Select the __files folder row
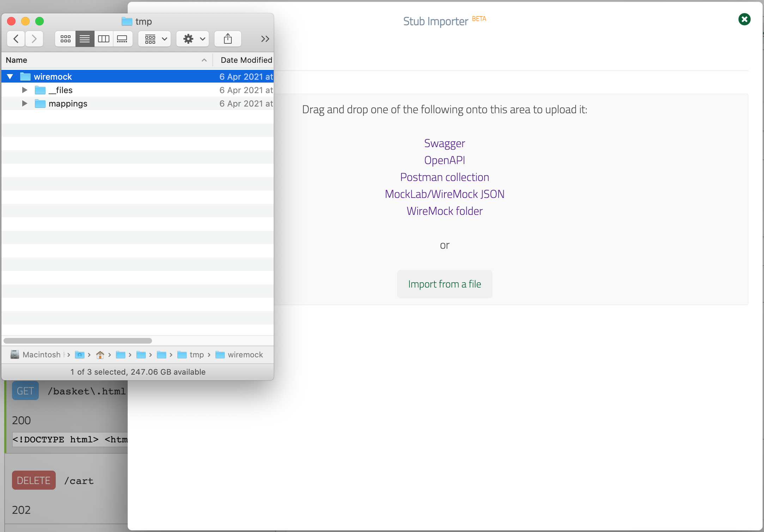The width and height of the screenshot is (764, 532). click(138, 90)
